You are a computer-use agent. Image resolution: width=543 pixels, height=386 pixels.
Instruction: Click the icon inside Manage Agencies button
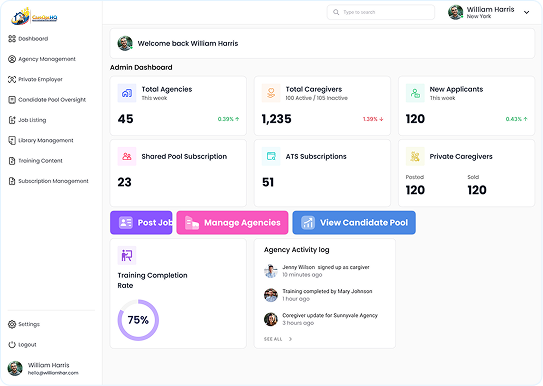[192, 223]
